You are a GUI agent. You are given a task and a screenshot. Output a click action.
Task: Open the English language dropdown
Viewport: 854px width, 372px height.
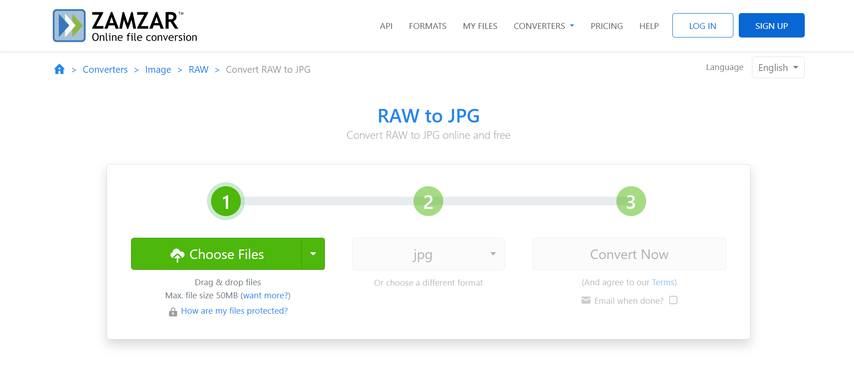(x=778, y=68)
